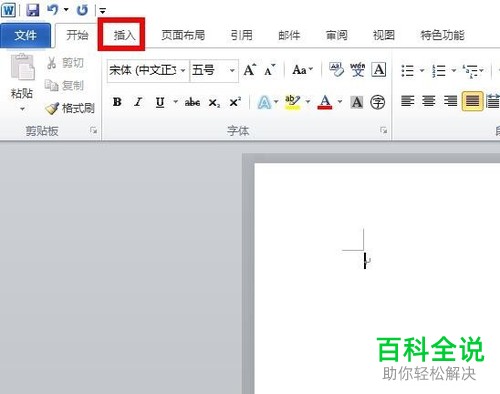Apply character border (boxed A)
This screenshot has width=500, height=394.
379,70
